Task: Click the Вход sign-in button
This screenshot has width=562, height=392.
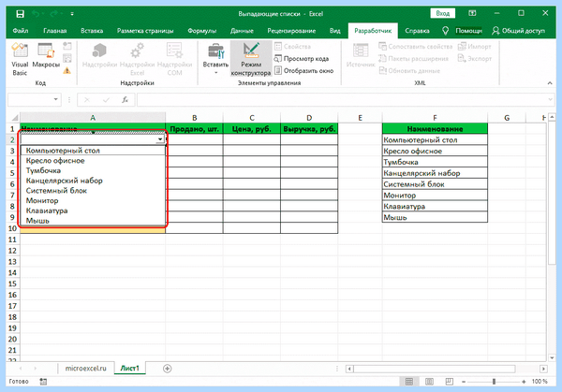Action: pyautogui.click(x=443, y=14)
